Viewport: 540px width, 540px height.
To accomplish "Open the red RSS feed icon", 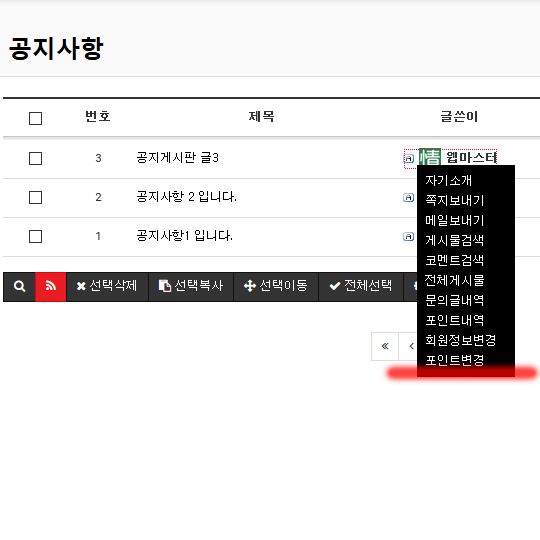I will (51, 287).
